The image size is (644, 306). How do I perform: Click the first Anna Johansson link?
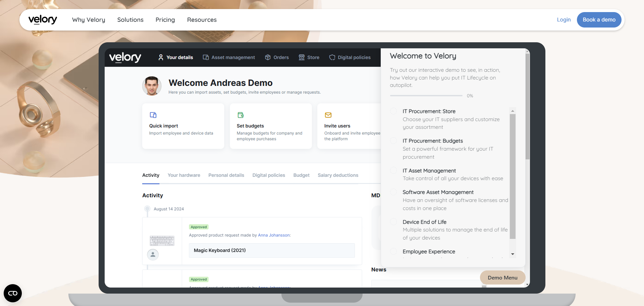pyautogui.click(x=274, y=235)
